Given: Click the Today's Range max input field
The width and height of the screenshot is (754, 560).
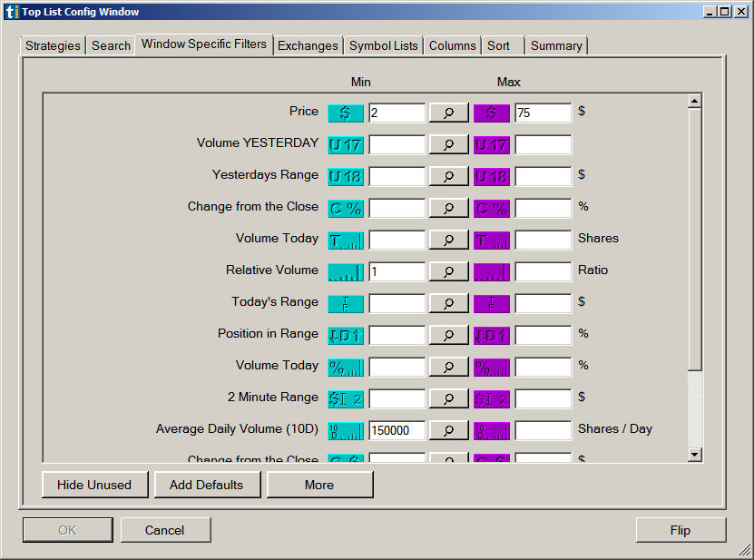Looking at the screenshot, I should [543, 303].
